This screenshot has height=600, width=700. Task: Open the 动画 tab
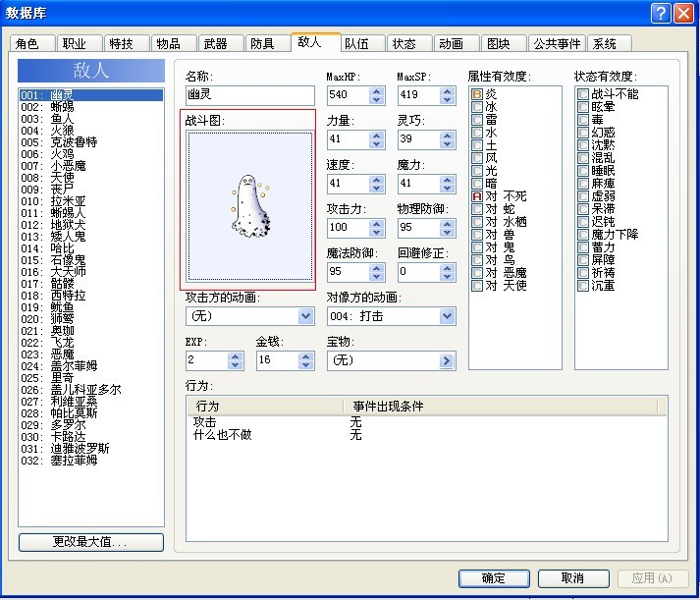457,44
